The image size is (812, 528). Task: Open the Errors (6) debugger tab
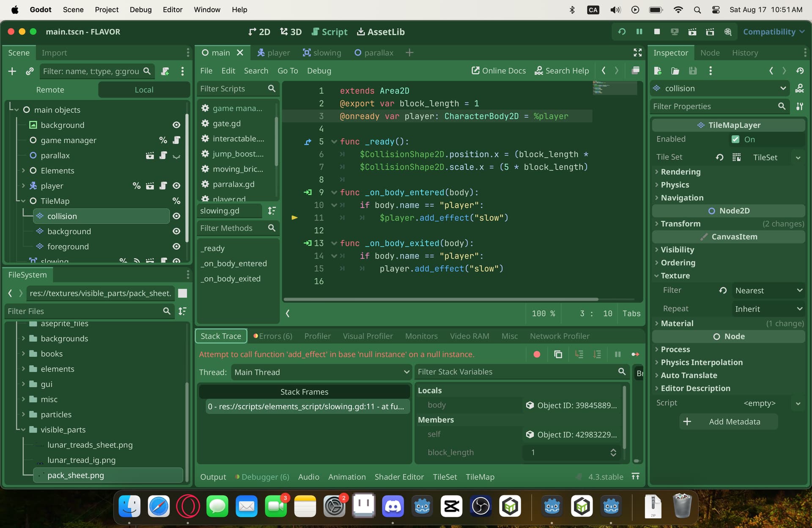pyautogui.click(x=273, y=336)
